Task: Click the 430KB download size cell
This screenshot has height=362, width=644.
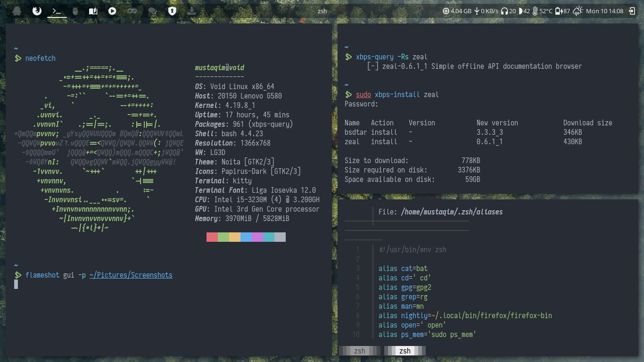Action: tap(573, 142)
